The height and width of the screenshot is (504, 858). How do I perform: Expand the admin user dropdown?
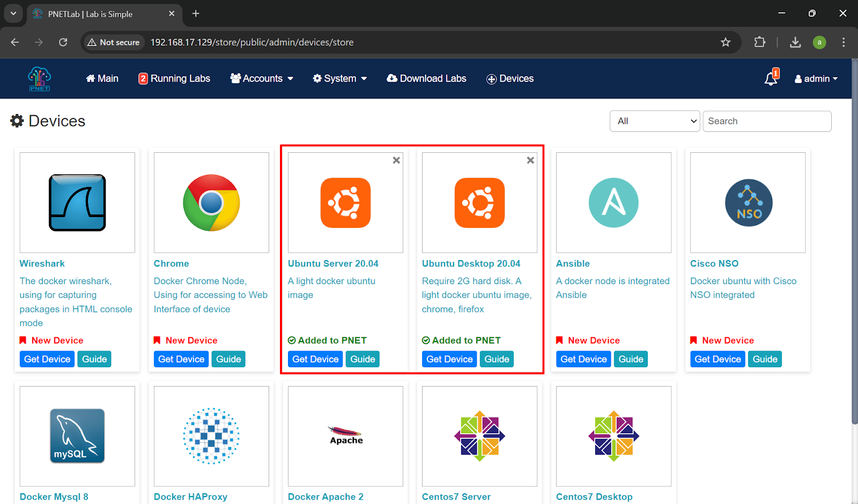pyautogui.click(x=816, y=79)
